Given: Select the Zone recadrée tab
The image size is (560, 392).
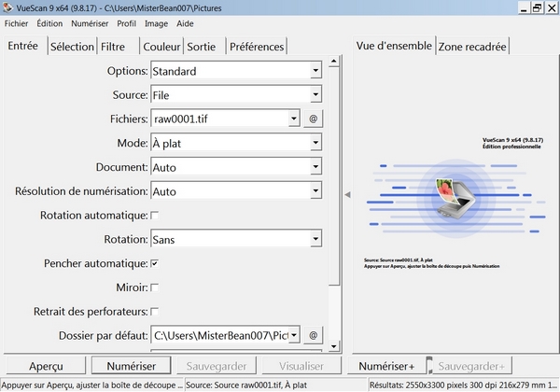Looking at the screenshot, I should click(x=472, y=47).
